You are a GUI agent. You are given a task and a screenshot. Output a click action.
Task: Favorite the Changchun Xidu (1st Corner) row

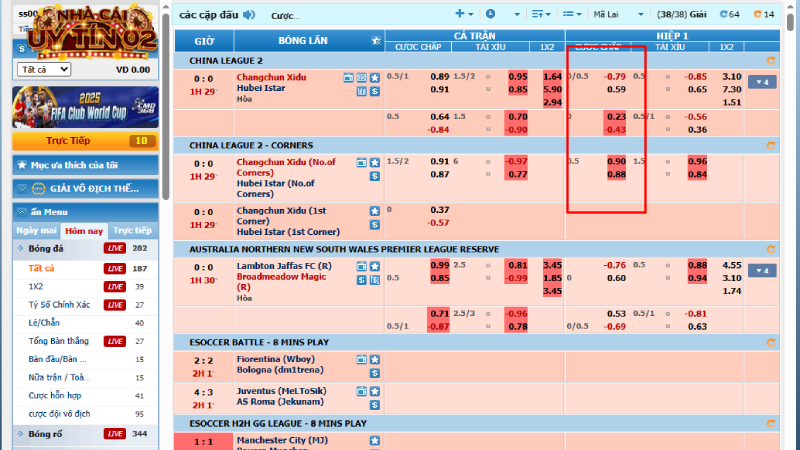(375, 211)
